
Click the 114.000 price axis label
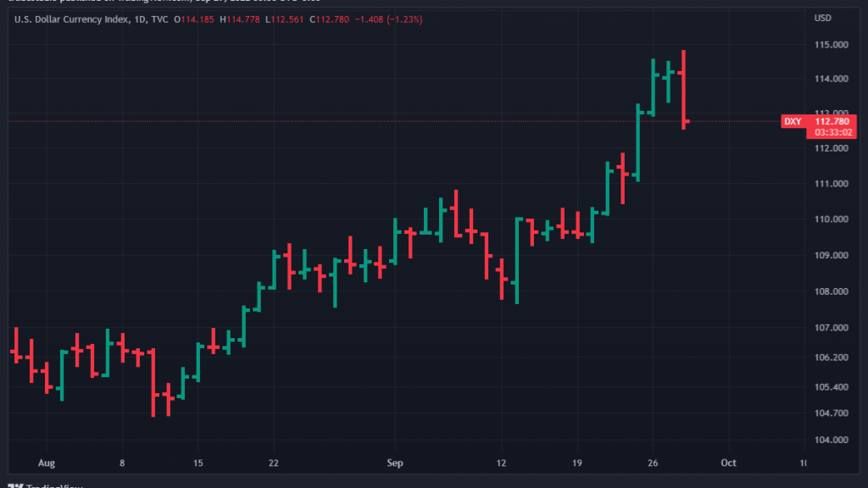[831, 79]
